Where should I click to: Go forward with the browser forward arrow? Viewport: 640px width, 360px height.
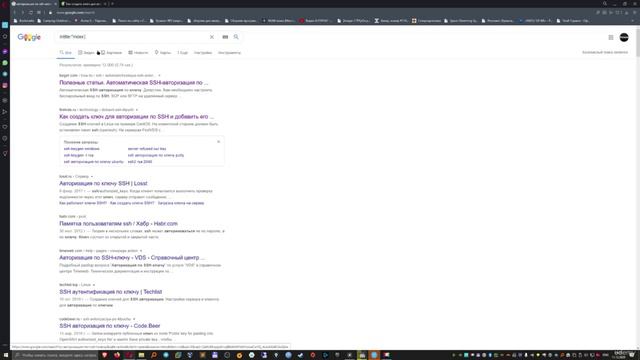coord(22,13)
